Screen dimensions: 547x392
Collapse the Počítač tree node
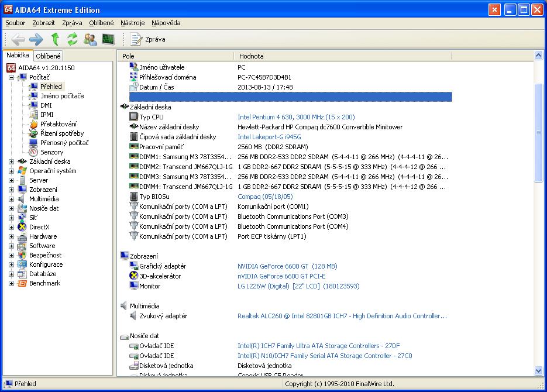click(x=12, y=77)
